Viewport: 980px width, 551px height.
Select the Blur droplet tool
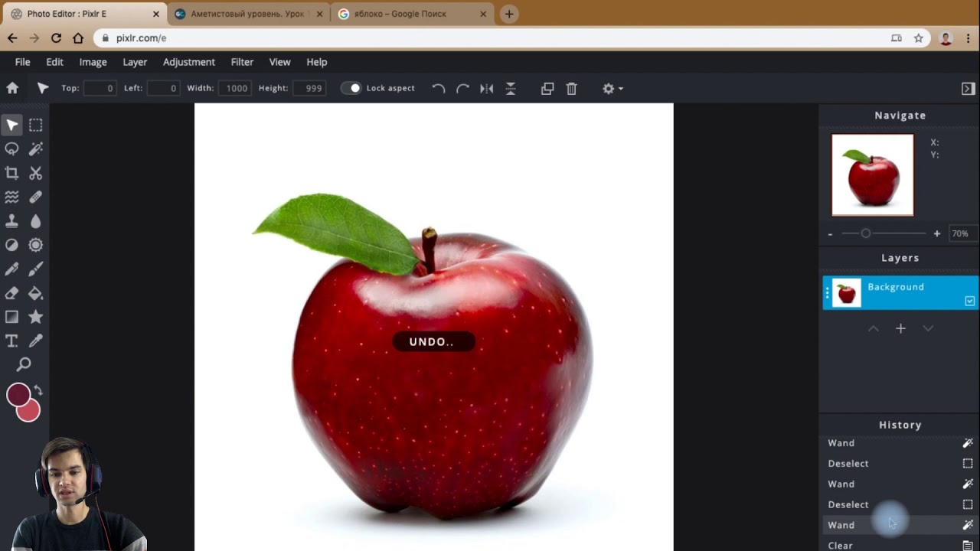pyautogui.click(x=36, y=221)
